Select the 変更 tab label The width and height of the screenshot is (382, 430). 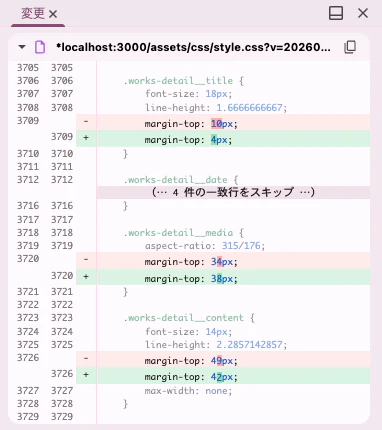(x=33, y=14)
